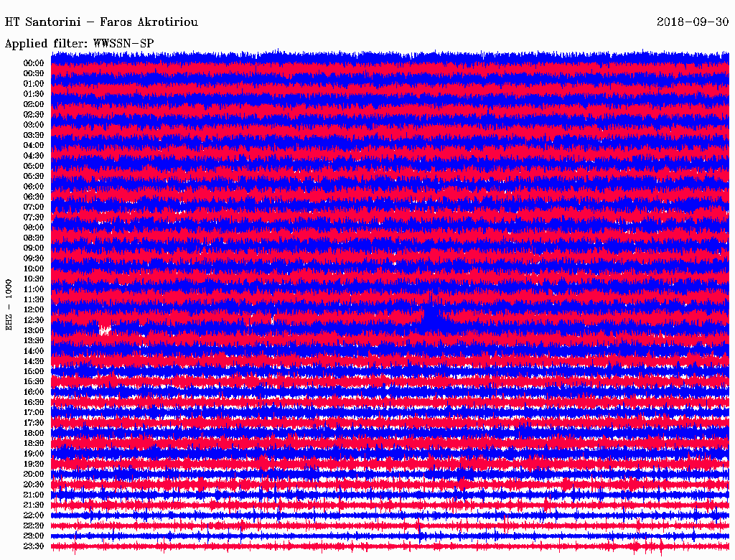Screen dimensions: 735x560
Task: Select the 06:00 time label
Action: 34,186
